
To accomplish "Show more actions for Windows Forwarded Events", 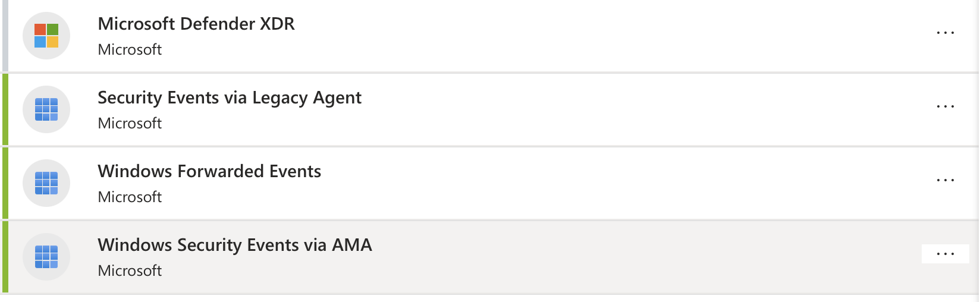I will pos(945,181).
